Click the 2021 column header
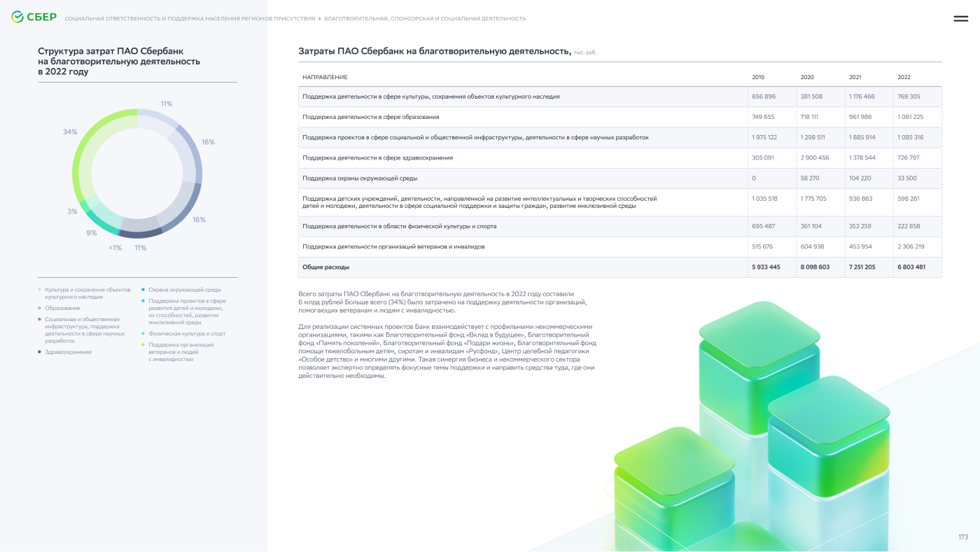Image resolution: width=980 pixels, height=552 pixels. click(x=855, y=77)
